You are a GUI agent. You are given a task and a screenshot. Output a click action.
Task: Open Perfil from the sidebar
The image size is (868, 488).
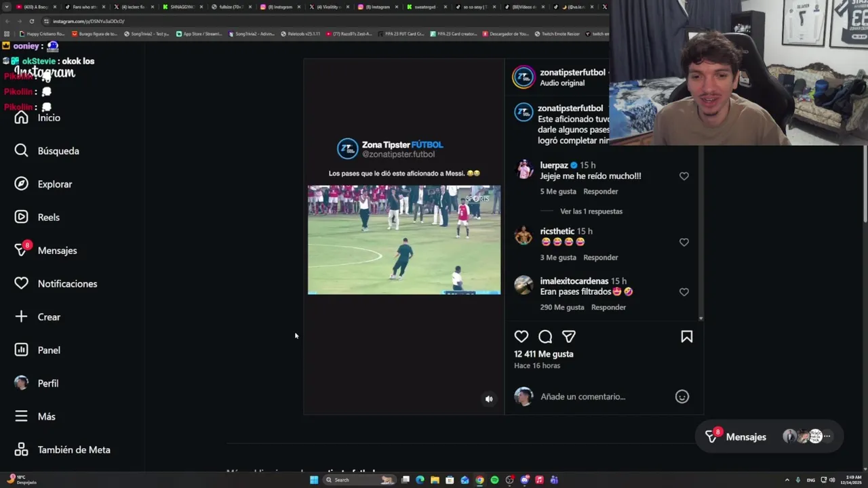37,384
